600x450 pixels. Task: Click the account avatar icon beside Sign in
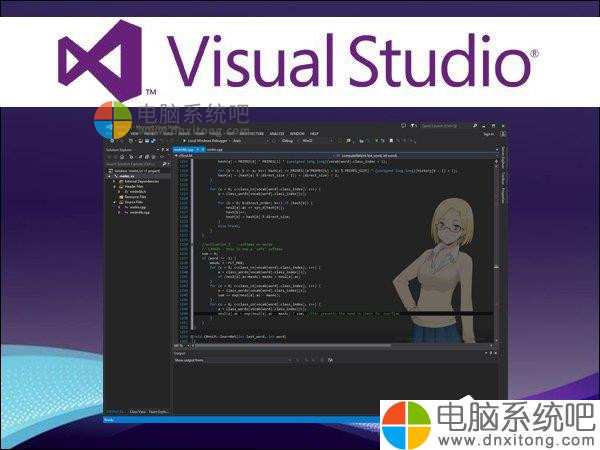503,134
